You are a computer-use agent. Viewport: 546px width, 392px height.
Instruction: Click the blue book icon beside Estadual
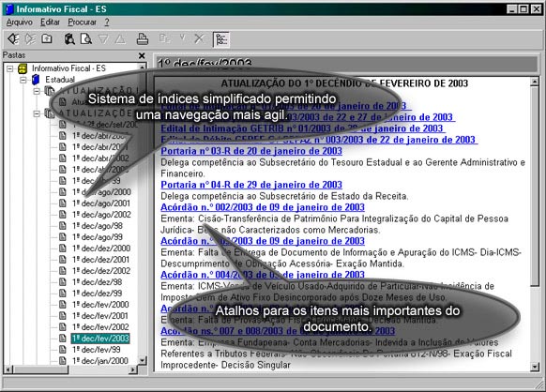pos(36,80)
